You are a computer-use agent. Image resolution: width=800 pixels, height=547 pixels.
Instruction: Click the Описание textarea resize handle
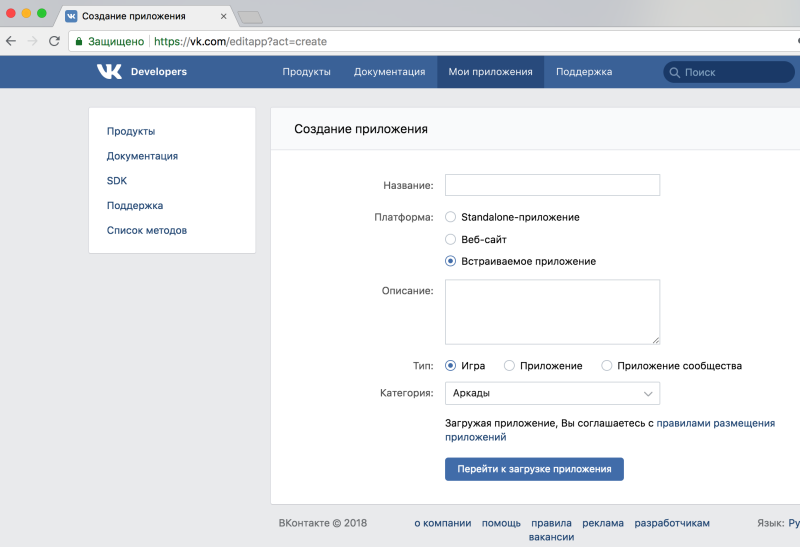coord(656,340)
